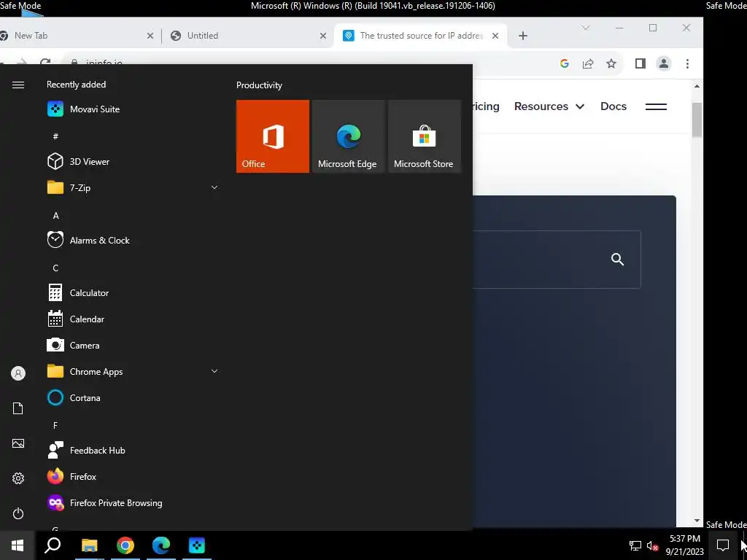Bookmark this page with the star
Image resolution: width=747 pixels, height=560 pixels.
coord(611,63)
